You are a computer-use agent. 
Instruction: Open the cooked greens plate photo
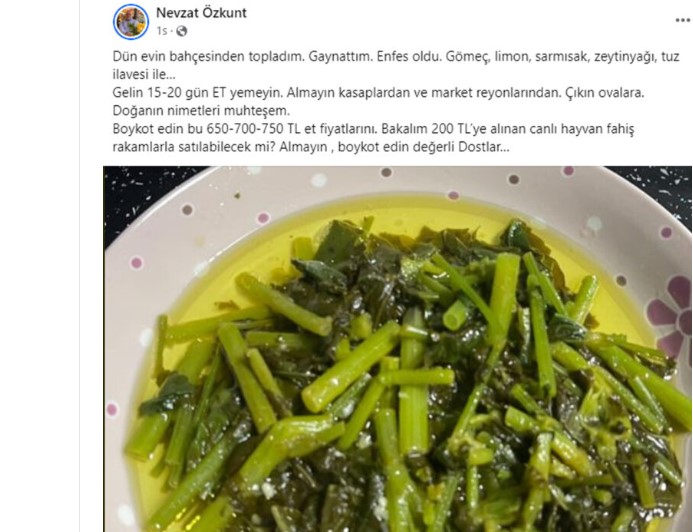click(x=397, y=349)
